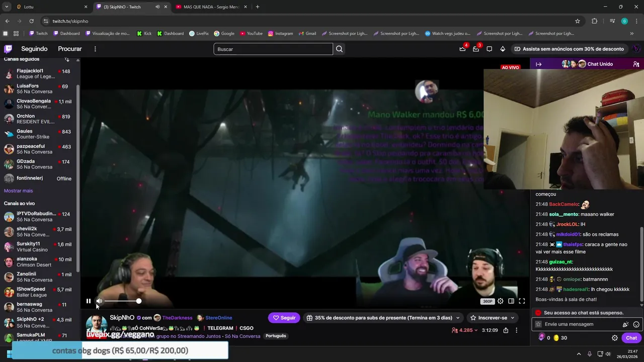This screenshot has width=644, height=362.
Task: Open a new browser tab
Action: [258, 7]
